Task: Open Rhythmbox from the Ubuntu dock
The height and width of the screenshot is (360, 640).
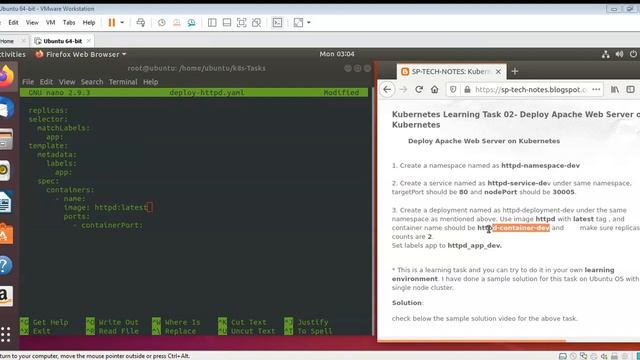Action: (5, 171)
